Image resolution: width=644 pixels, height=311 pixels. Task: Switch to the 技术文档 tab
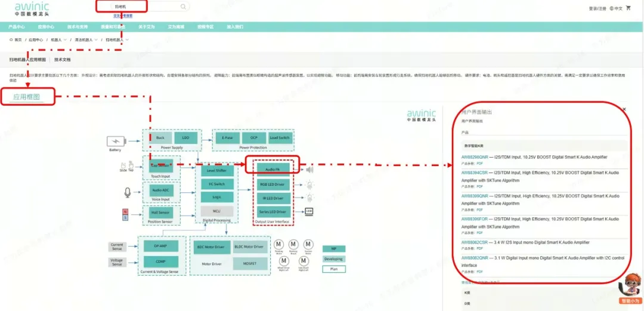tap(63, 60)
